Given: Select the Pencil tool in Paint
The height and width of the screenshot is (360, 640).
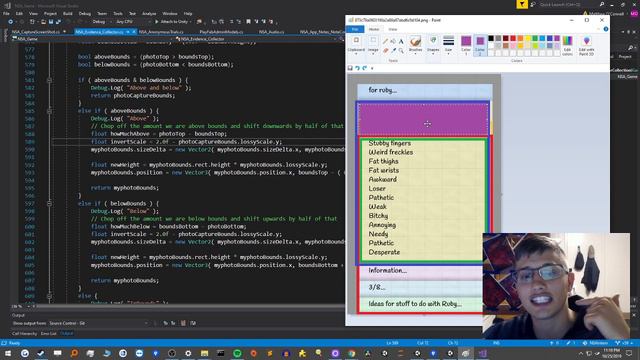Looking at the screenshot, I should click(x=385, y=41).
